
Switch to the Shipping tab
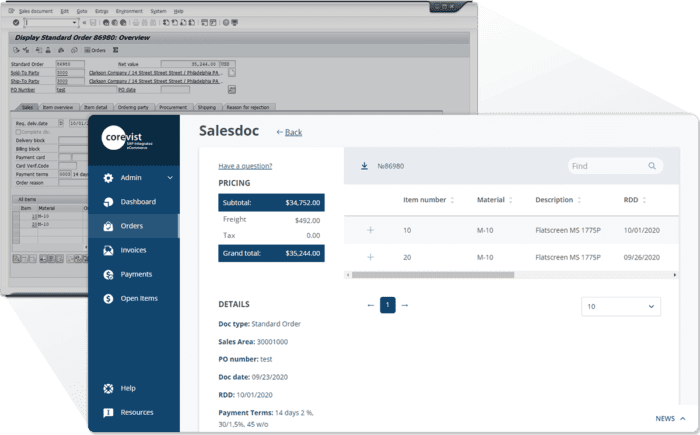point(207,107)
